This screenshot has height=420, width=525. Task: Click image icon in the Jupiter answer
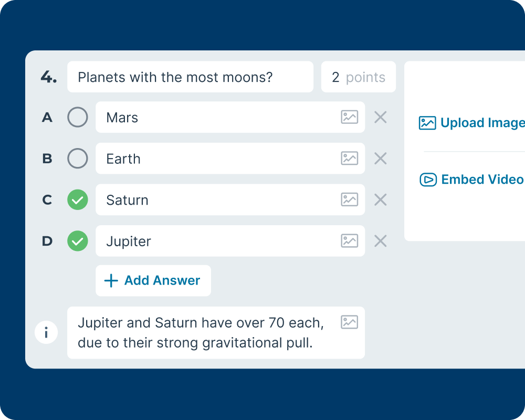tap(349, 241)
